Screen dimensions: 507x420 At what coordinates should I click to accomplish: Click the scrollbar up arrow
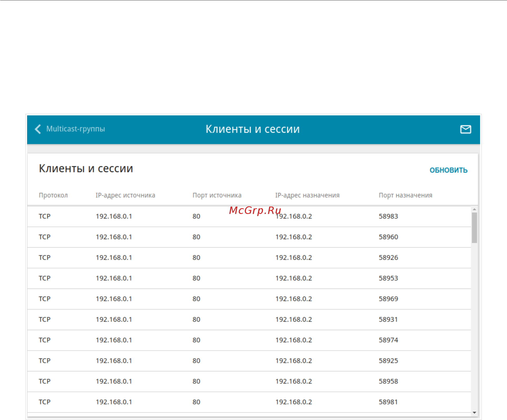474,209
